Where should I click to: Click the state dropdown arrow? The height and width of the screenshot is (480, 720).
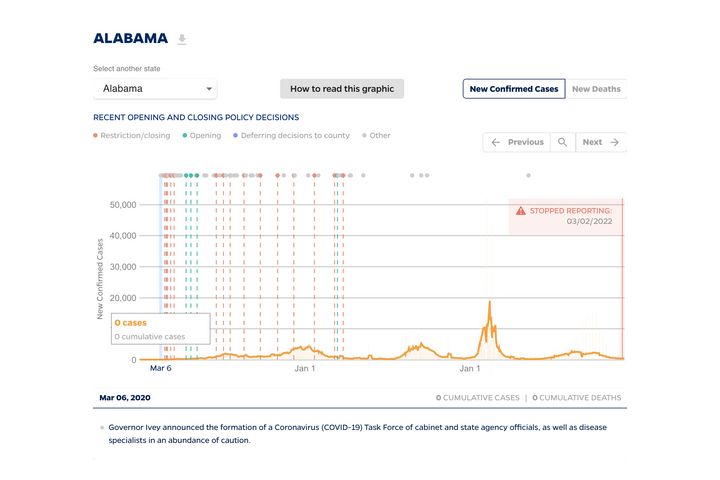pyautogui.click(x=209, y=89)
